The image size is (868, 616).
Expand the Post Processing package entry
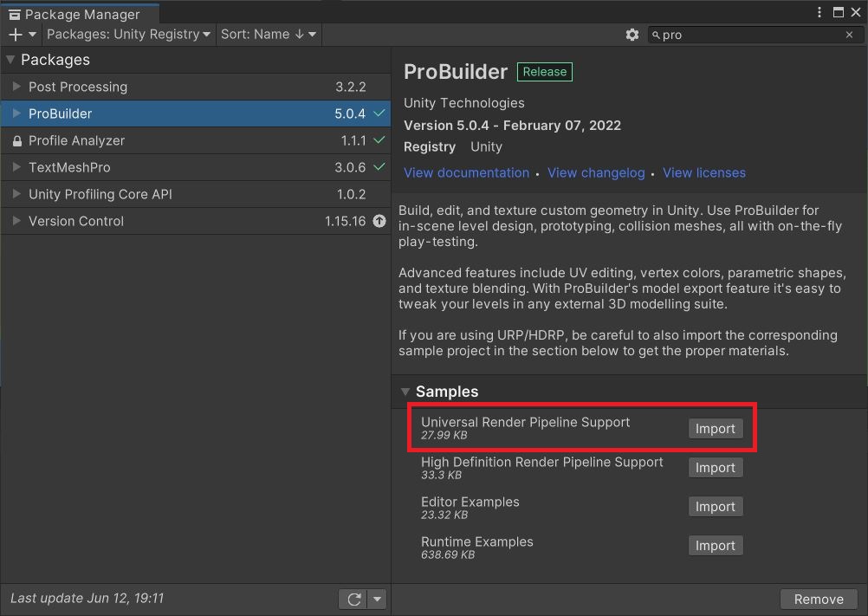coord(16,87)
